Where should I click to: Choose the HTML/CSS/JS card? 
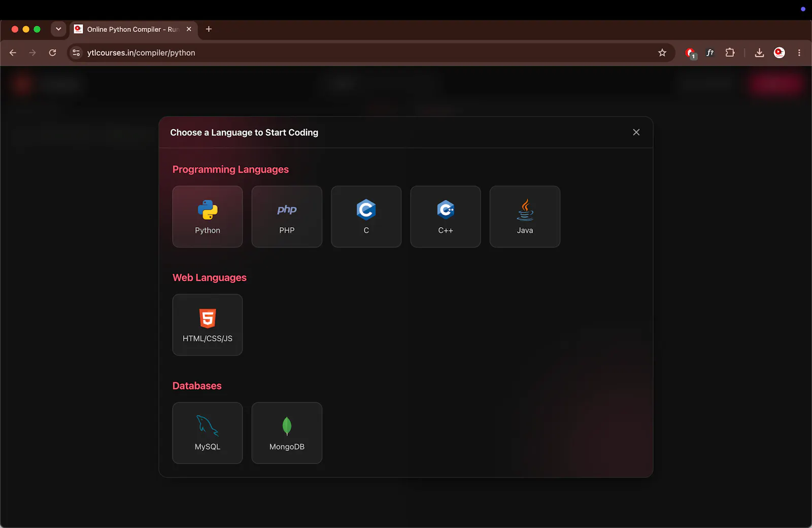(208, 325)
